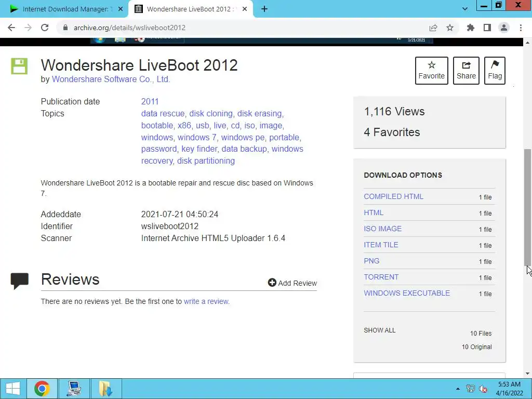Open Wondershare Software Co., Ltd. link

pyautogui.click(x=111, y=79)
